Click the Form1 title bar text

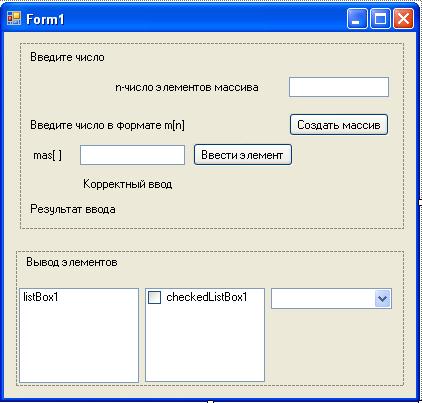tap(45, 19)
